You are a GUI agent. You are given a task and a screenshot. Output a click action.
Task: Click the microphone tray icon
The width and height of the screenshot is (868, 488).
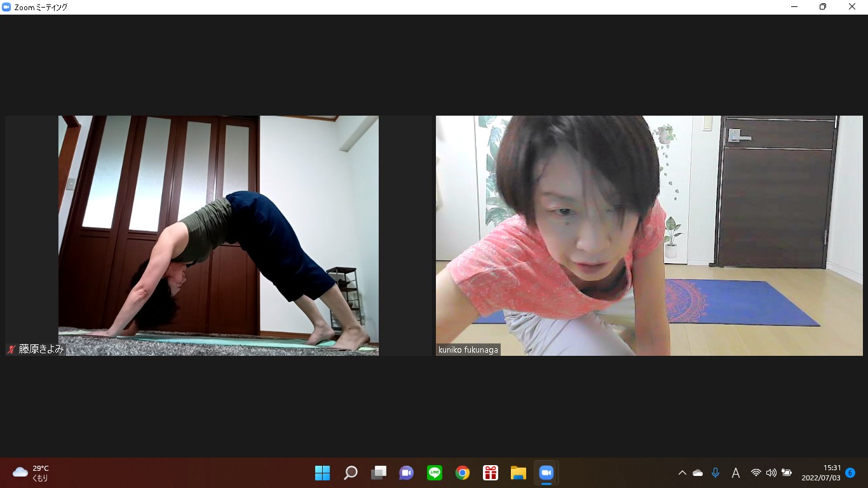pos(715,473)
